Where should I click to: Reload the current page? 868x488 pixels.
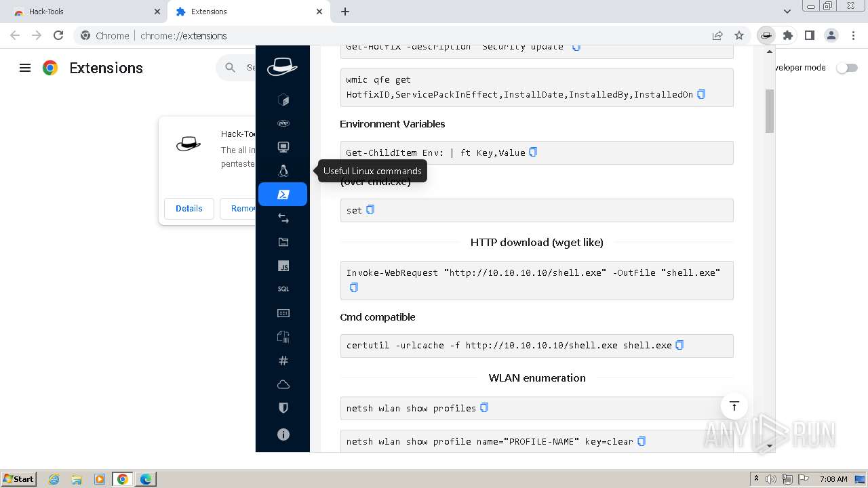tap(58, 35)
